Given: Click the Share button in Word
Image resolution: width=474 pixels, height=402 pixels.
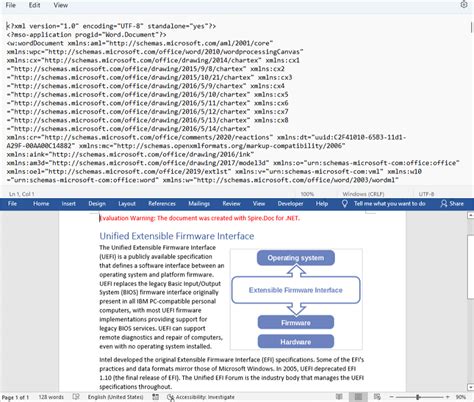Looking at the screenshot, I should coord(452,204).
